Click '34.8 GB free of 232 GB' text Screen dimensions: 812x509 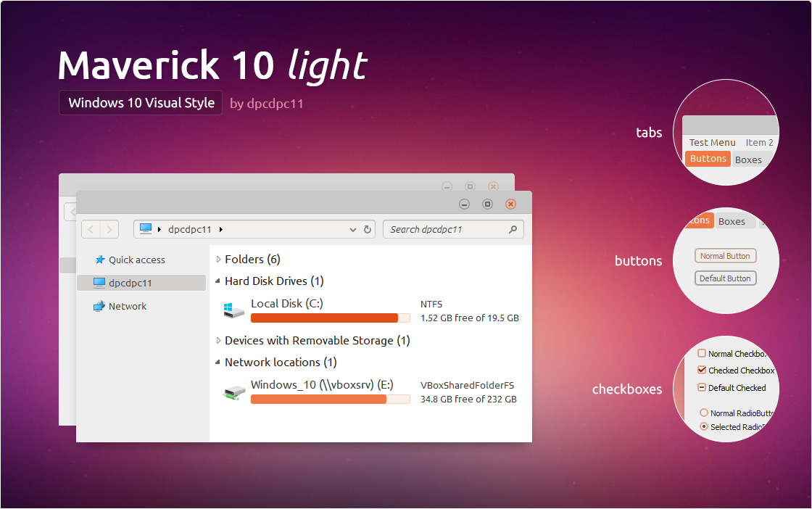click(x=468, y=400)
